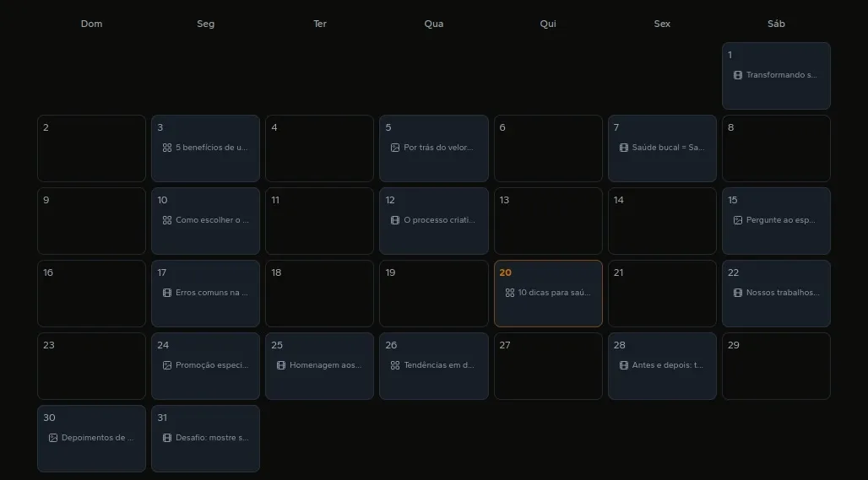The height and width of the screenshot is (480, 868).
Task: Click the image icon before "Por trás do velor..."
Action: [x=394, y=148]
